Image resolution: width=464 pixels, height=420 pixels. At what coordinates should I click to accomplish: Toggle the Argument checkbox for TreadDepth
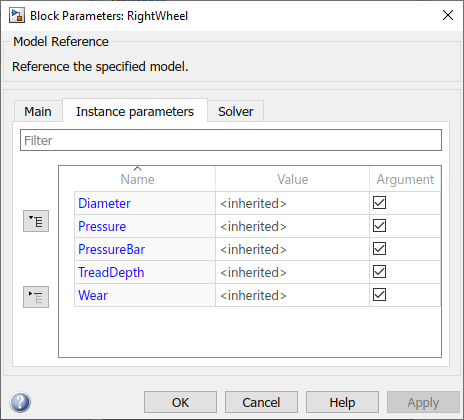coord(379,272)
